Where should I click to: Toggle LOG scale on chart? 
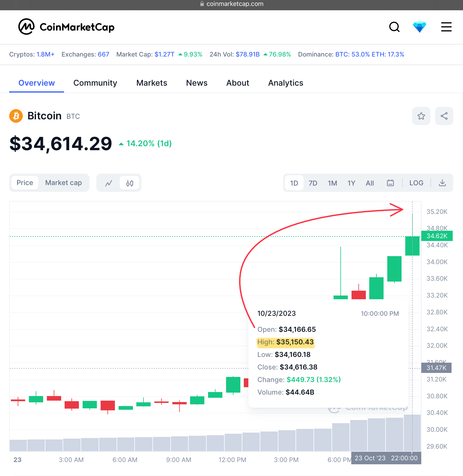(x=416, y=183)
